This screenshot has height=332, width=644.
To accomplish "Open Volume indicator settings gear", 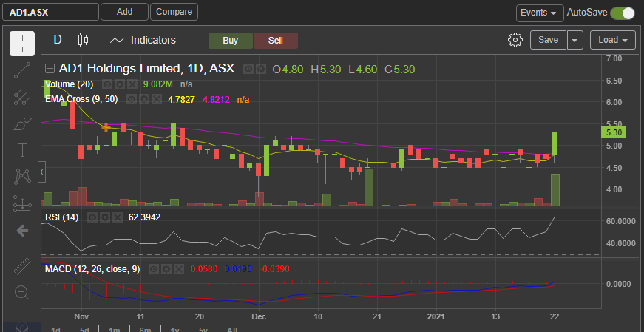I will (120, 84).
